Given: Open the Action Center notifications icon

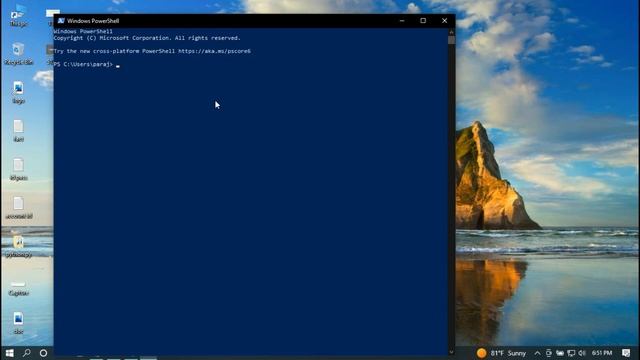Looking at the screenshot, I should (x=626, y=353).
